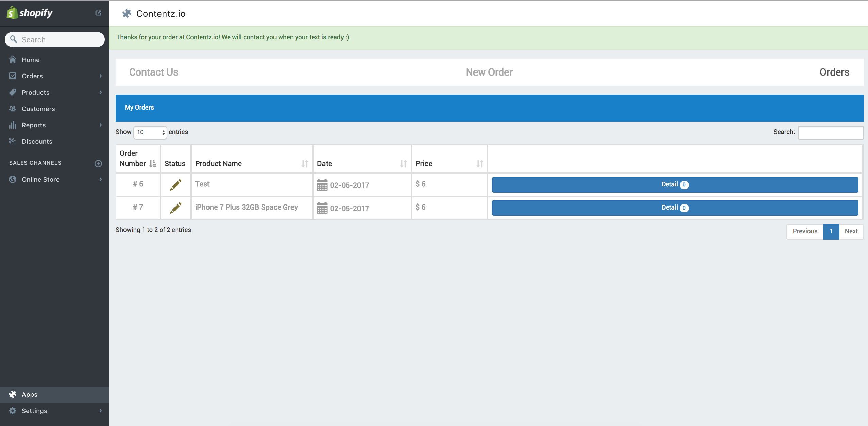The image size is (868, 426).
Task: Open the external store link icon
Action: (x=98, y=13)
